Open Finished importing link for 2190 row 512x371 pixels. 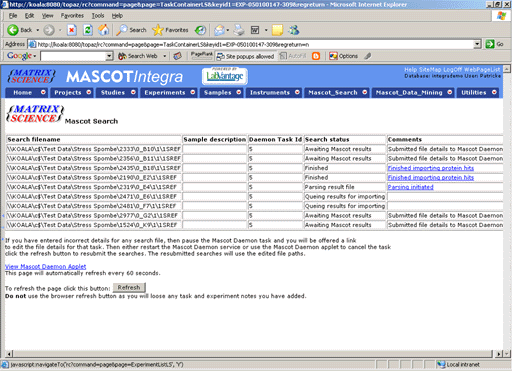pyautogui.click(x=431, y=177)
